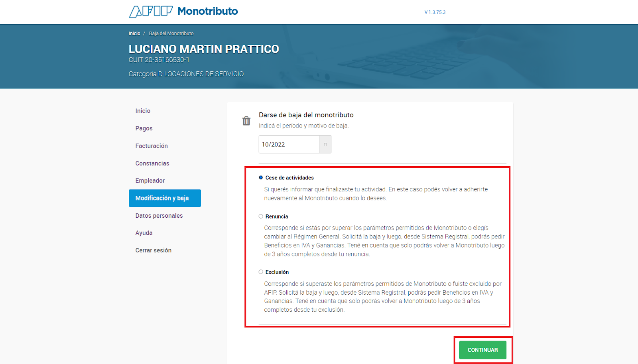638x364 pixels.
Task: Click the text Indicá el período y motivo de baja
Action: [x=303, y=126]
